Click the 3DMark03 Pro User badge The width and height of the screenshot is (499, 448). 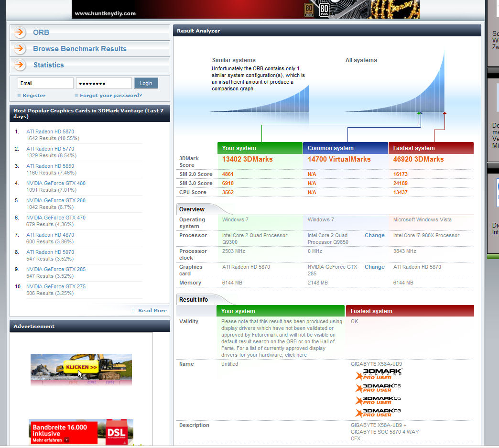[378, 413]
